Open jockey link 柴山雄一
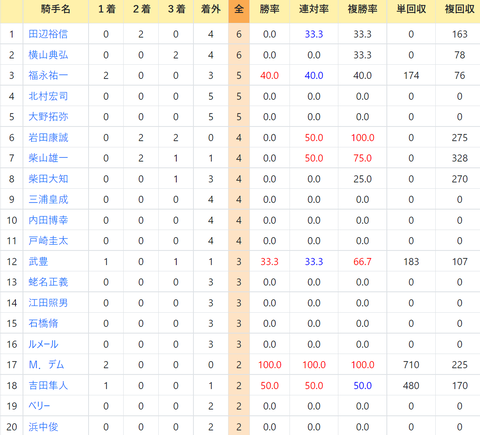480x435 pixels. coord(48,158)
